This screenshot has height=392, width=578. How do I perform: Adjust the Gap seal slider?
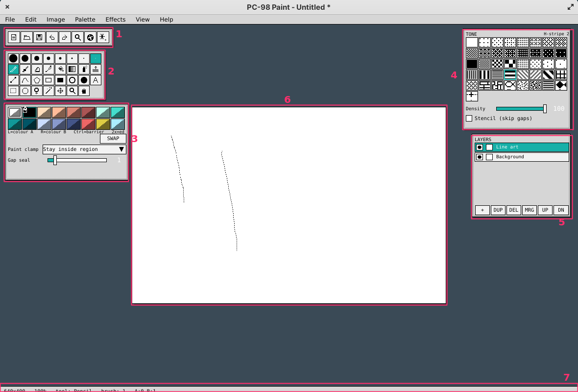tap(77, 160)
